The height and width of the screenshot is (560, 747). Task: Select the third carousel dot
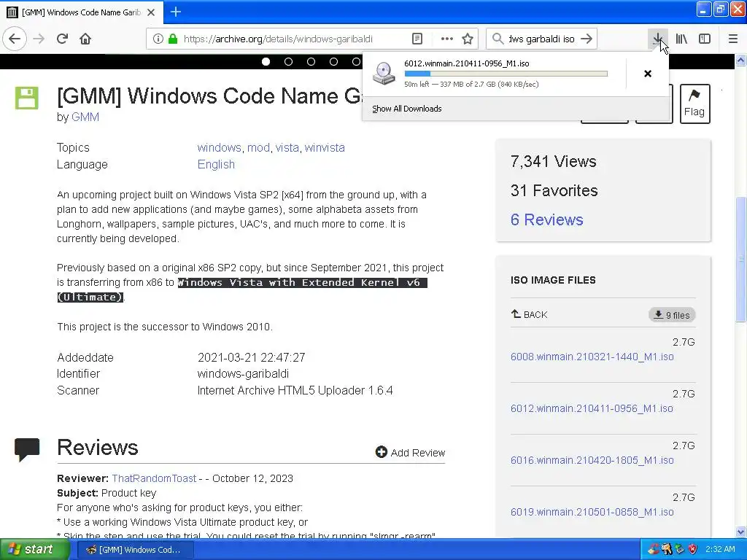[311, 61]
